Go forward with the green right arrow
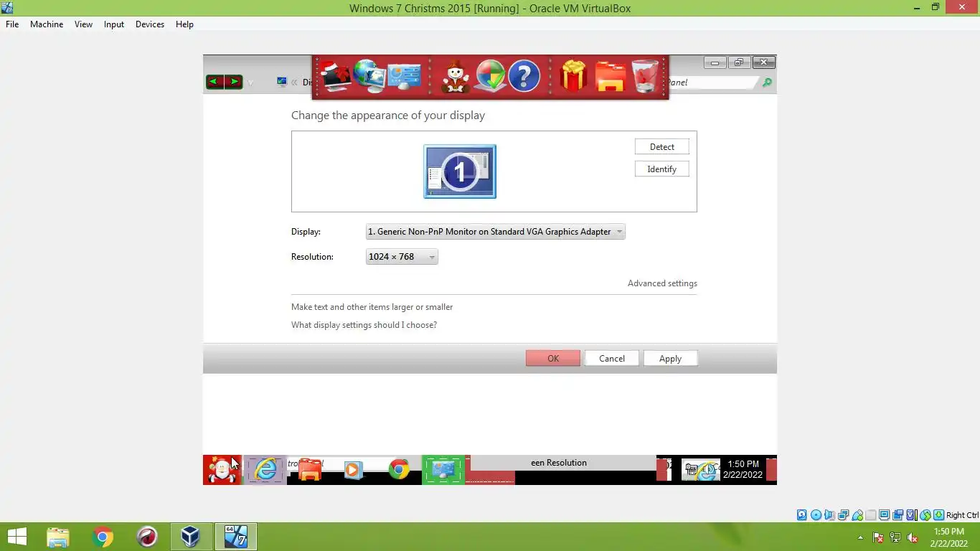Screen dimensions: 980x551 [233, 82]
